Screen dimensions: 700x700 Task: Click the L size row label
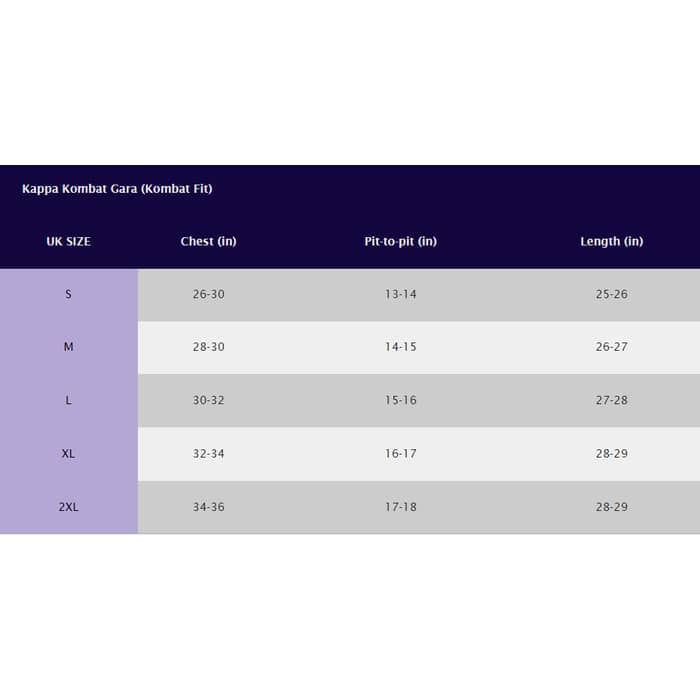click(x=68, y=400)
